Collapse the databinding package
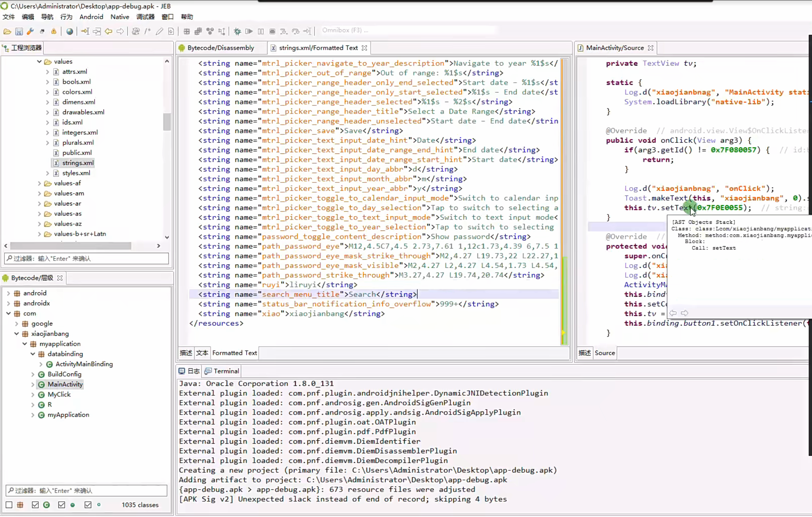Screen dimensions: 812x517 pos(33,354)
